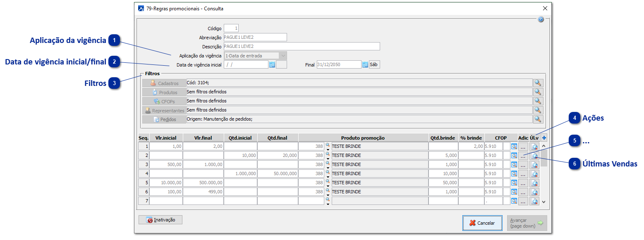Open the search for the Pedidos filter row
This screenshot has height=240, width=644.
[x=538, y=119]
